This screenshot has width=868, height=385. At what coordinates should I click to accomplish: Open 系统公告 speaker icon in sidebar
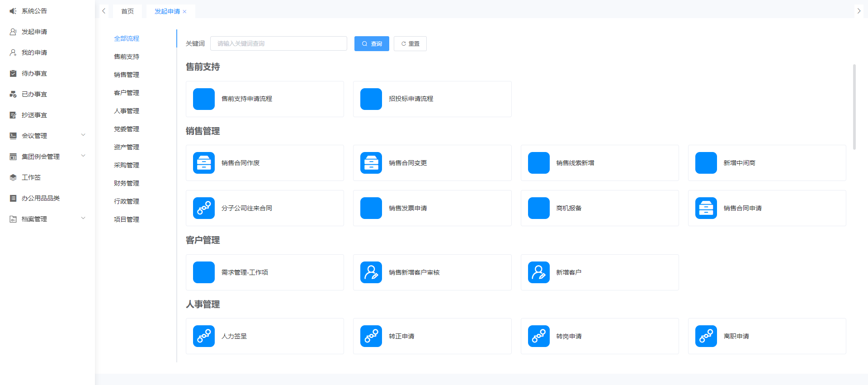point(13,11)
